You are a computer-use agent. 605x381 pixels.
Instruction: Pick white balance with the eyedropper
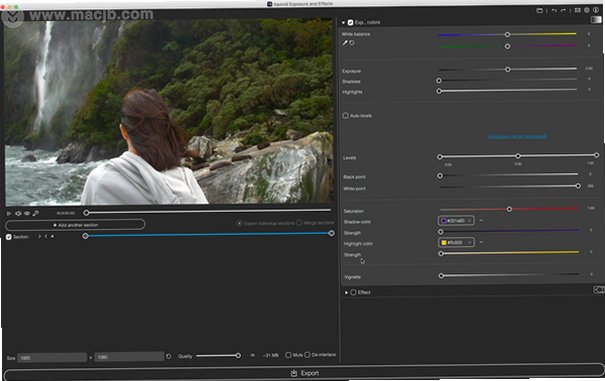(x=345, y=43)
